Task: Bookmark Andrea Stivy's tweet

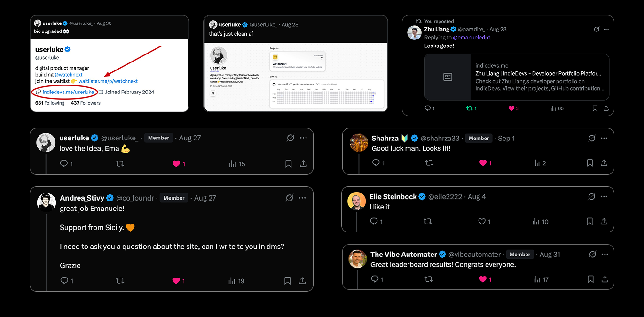Action: tap(287, 281)
